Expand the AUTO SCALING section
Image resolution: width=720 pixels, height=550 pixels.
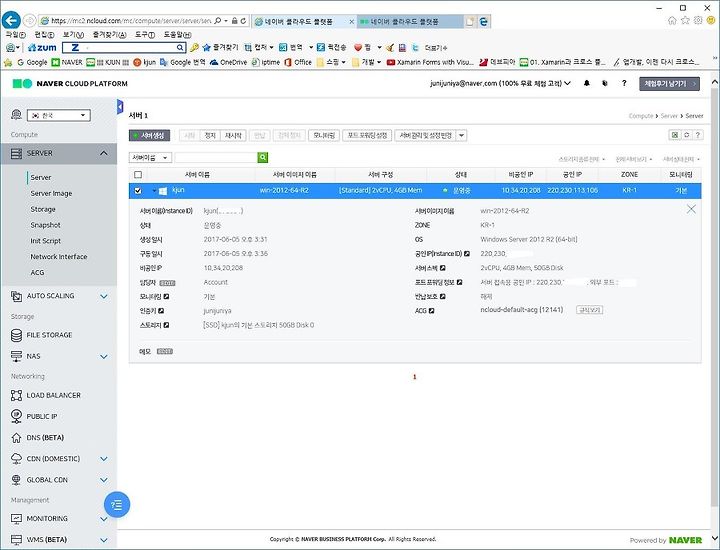click(104, 296)
